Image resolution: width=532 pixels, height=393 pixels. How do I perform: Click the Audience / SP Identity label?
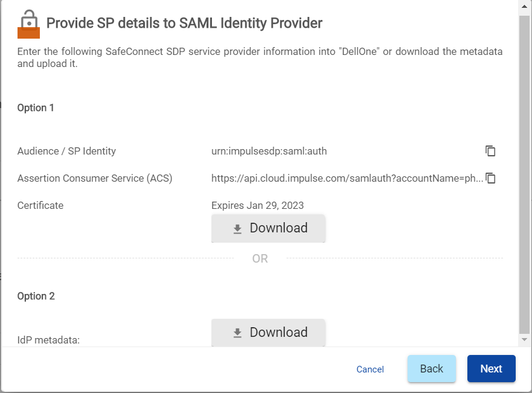pos(66,152)
